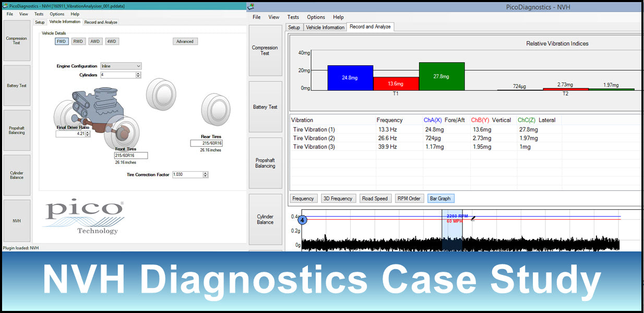Viewport: 644px width, 313px height.
Task: Switch to Setup tab in right window
Action: pos(294,27)
